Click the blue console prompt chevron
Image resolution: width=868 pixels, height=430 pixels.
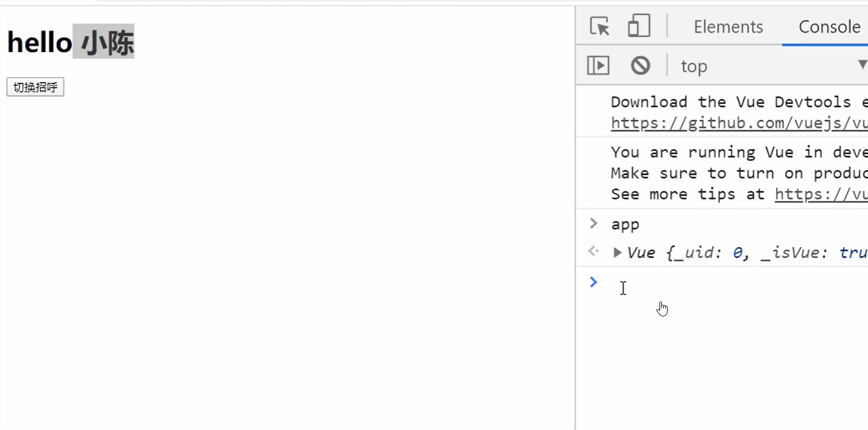(x=593, y=282)
